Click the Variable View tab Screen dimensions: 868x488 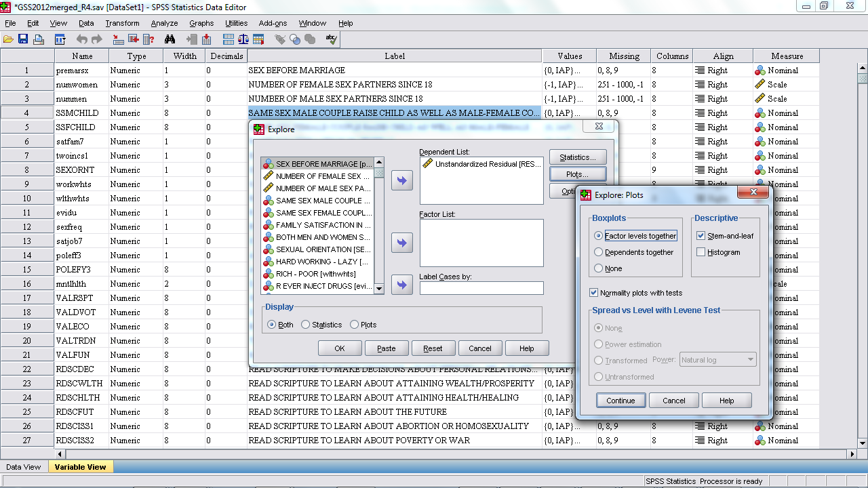pyautogui.click(x=80, y=467)
